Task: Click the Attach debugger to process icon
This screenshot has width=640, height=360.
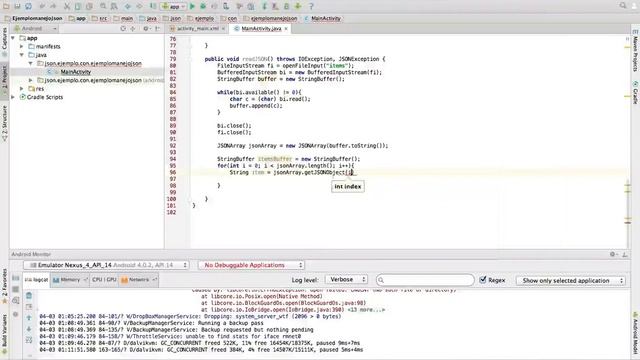Action: click(x=226, y=6)
